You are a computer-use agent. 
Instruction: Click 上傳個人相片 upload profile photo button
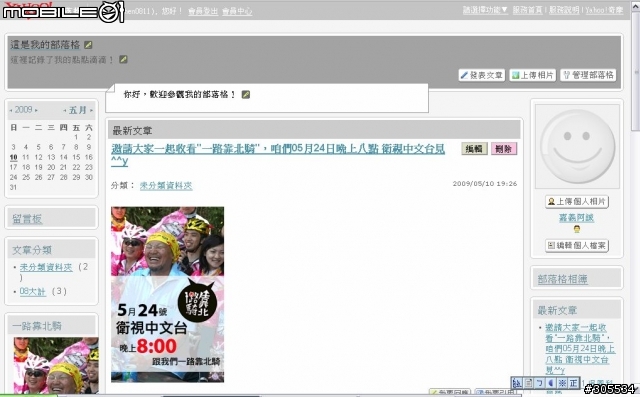point(577,202)
